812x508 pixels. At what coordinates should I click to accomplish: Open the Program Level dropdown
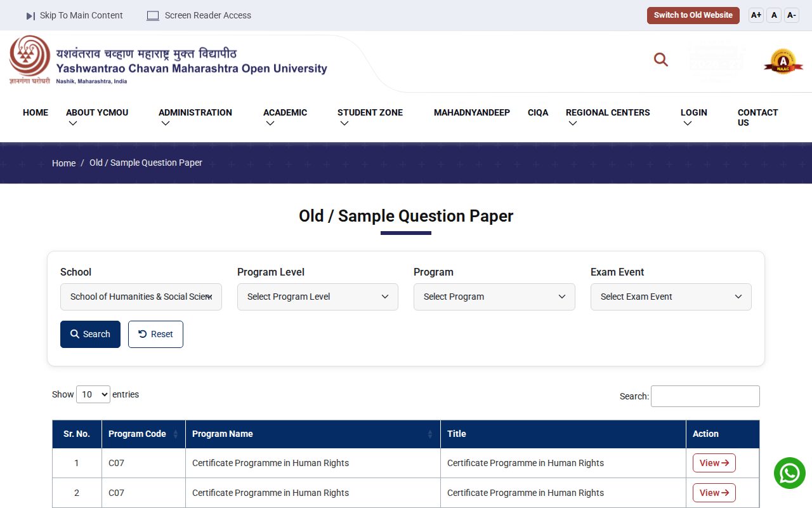[318, 297]
